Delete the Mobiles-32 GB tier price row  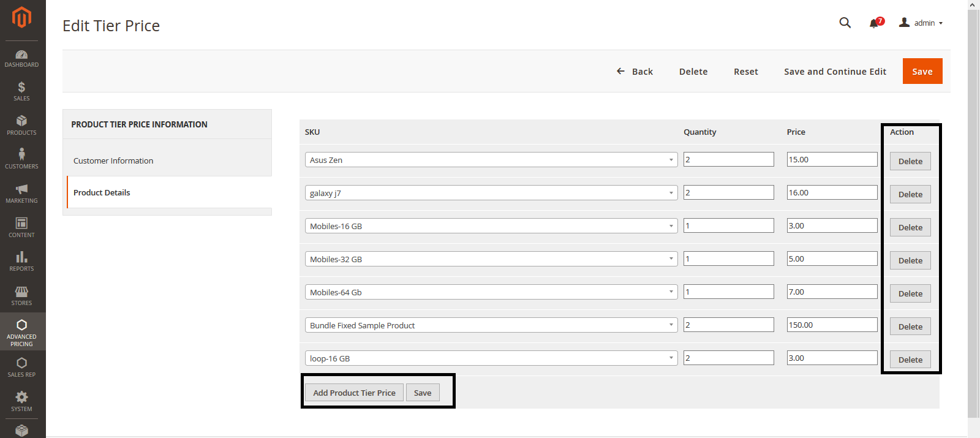click(910, 260)
